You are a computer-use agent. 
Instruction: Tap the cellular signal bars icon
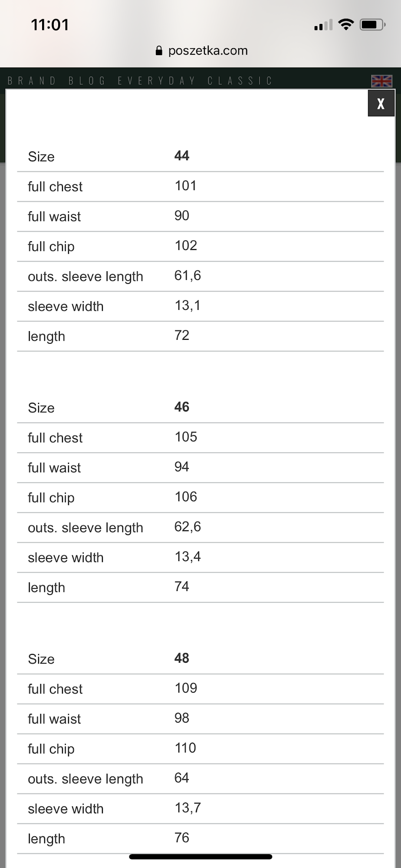click(323, 25)
